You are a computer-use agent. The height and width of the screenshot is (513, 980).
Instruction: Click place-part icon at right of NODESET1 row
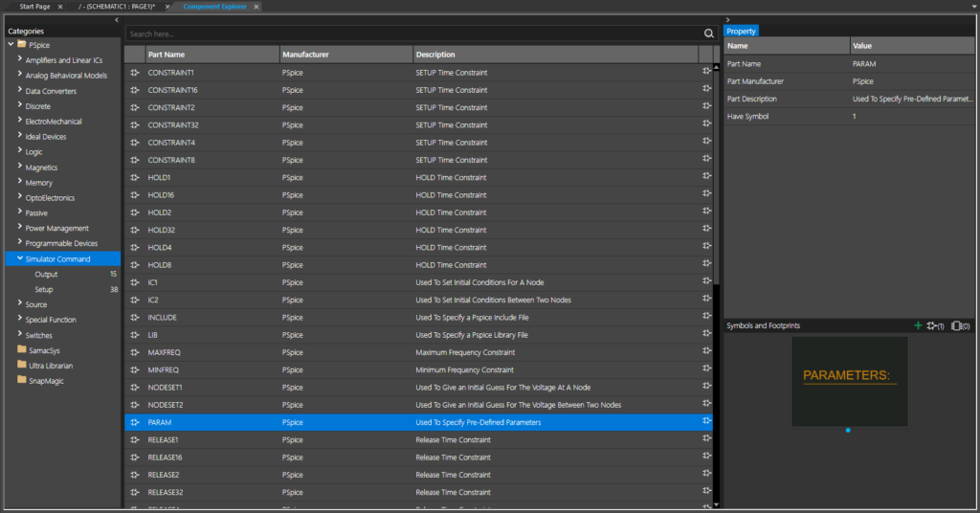click(x=706, y=387)
